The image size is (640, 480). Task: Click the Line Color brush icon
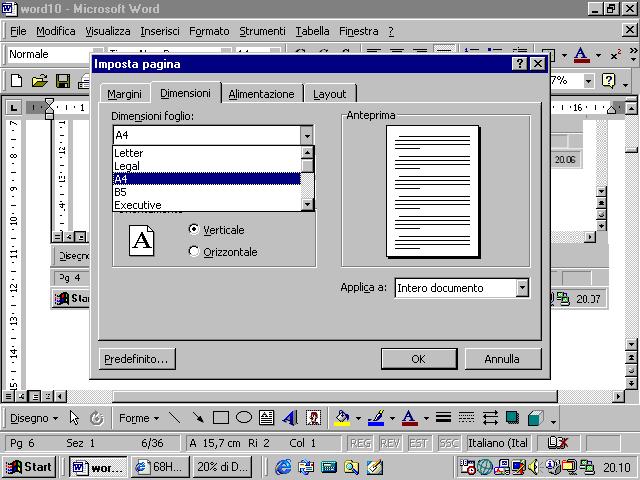point(376,418)
